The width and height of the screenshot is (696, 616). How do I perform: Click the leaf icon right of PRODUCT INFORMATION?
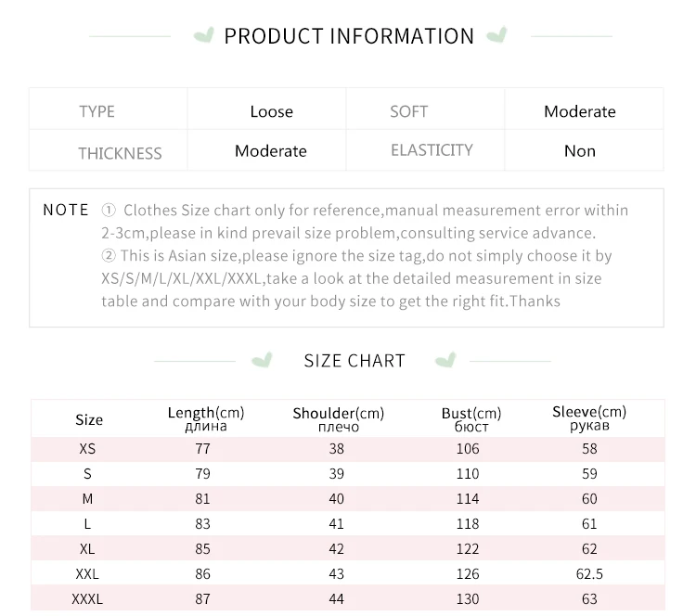(497, 36)
